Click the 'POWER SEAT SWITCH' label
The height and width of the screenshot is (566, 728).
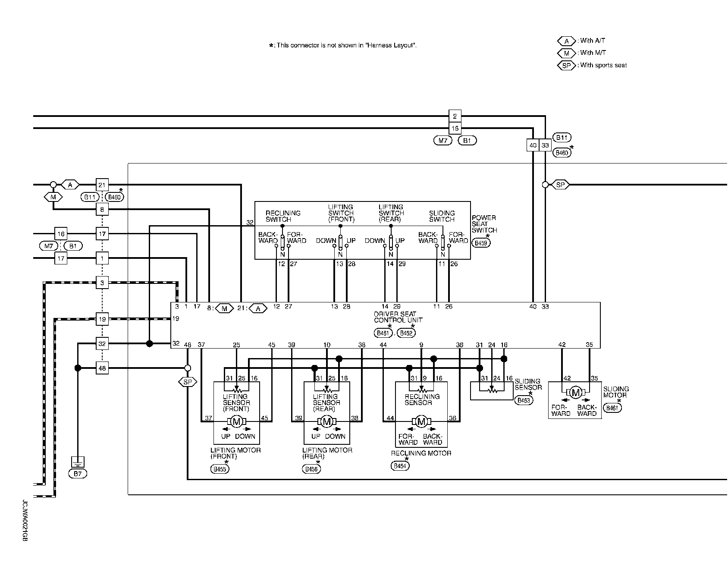(x=484, y=224)
